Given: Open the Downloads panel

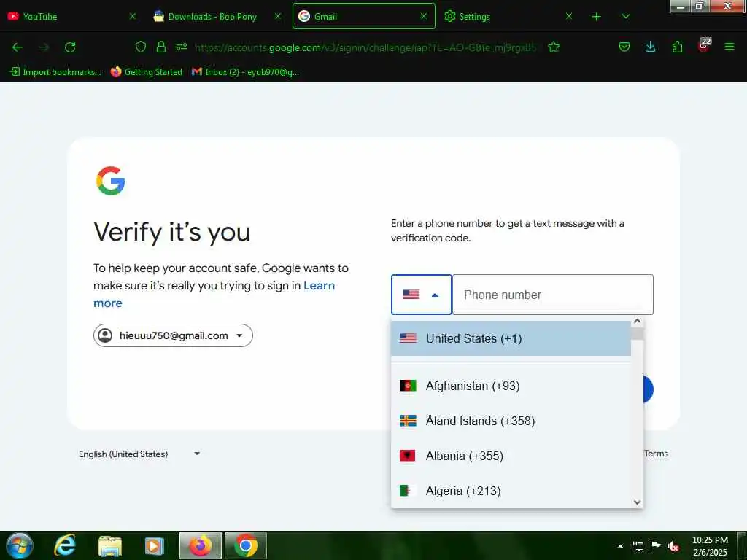Looking at the screenshot, I should [650, 47].
